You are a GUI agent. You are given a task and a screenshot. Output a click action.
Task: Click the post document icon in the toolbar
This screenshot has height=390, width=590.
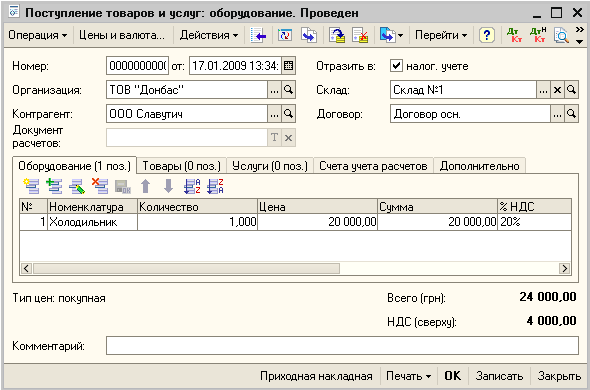pos(337,35)
